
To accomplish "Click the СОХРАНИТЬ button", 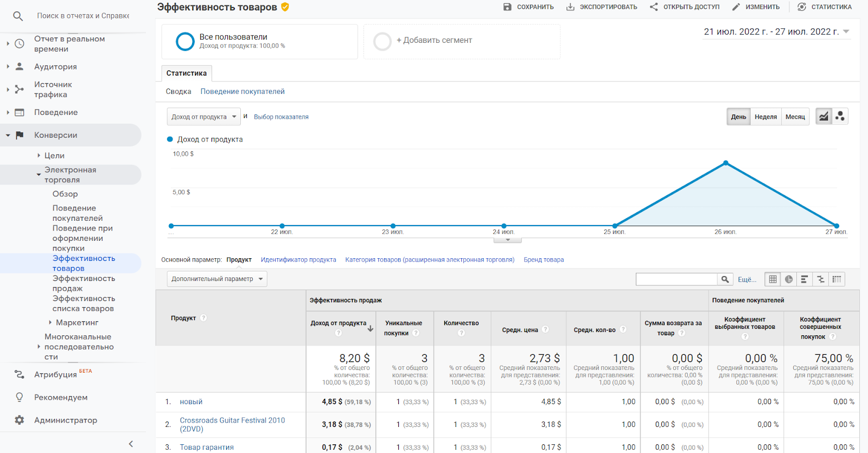I will 528,7.
